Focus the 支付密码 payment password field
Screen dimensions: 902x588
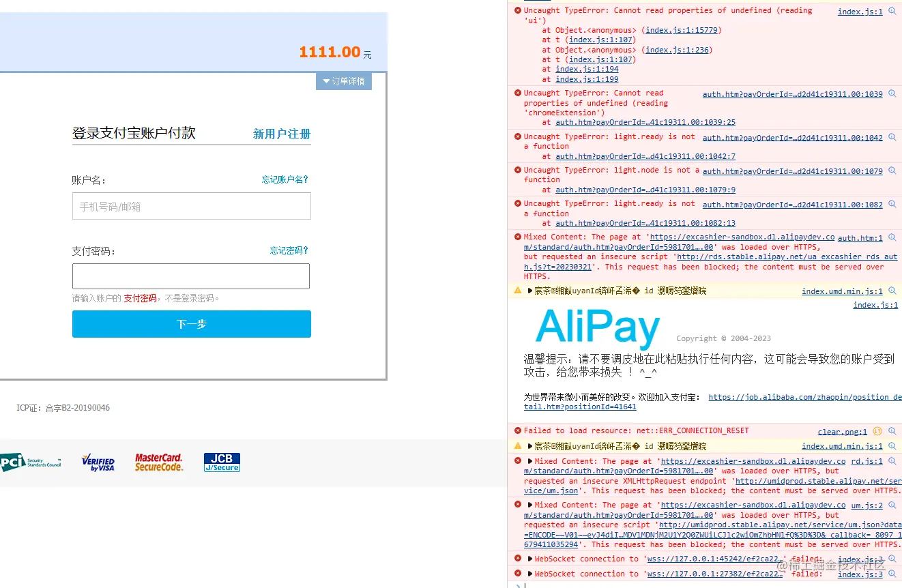pos(191,276)
